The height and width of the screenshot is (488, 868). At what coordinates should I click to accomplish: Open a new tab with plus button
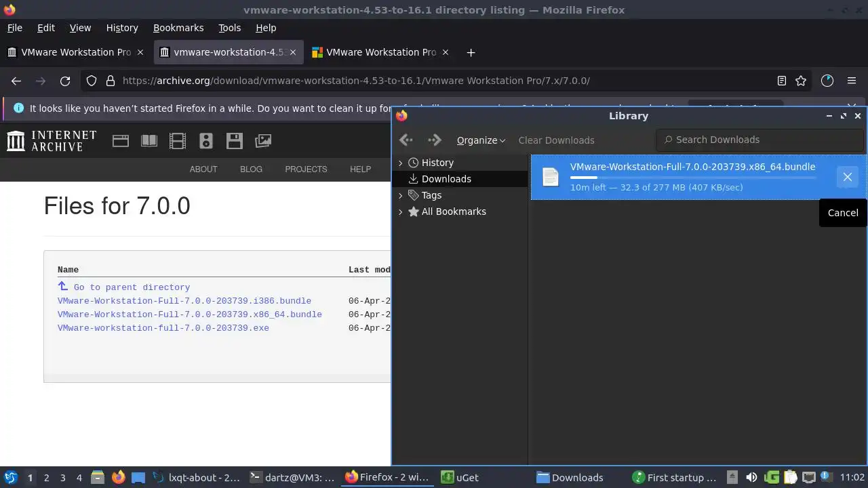click(471, 52)
